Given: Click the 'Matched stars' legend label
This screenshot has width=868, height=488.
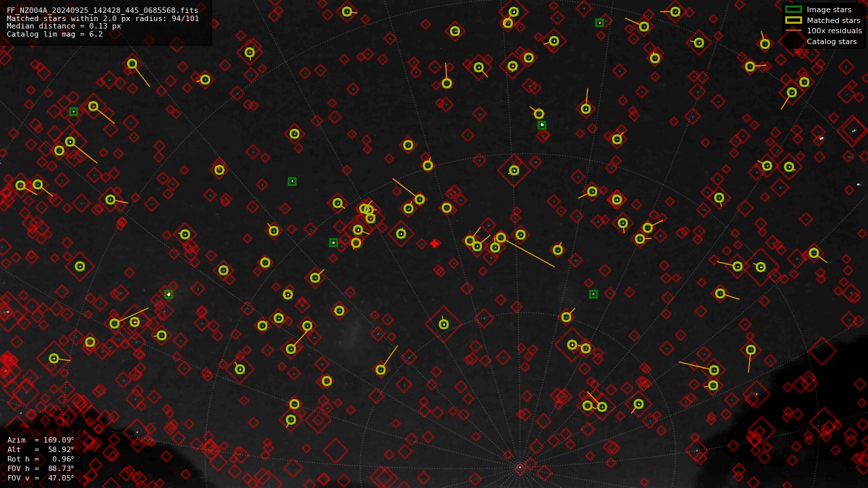Looking at the screenshot, I should (x=833, y=20).
